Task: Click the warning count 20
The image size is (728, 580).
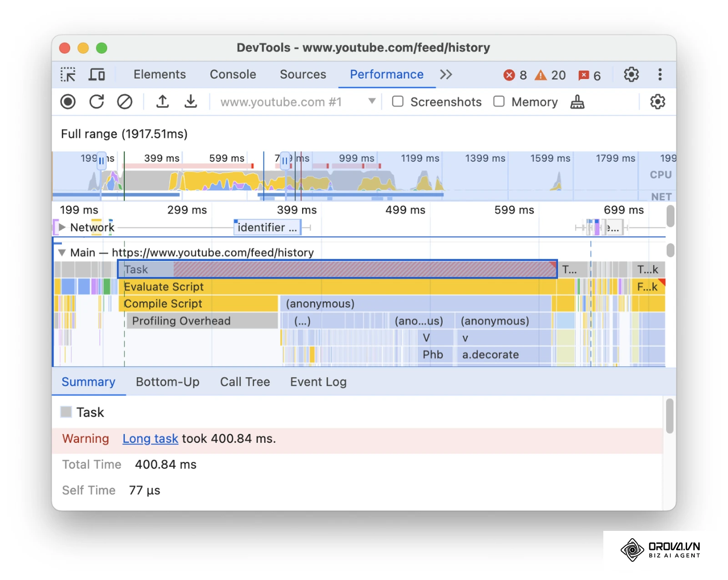Action: [x=550, y=75]
